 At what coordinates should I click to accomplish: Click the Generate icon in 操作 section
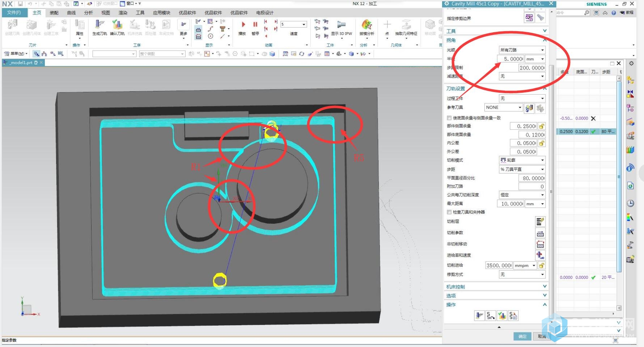coord(479,316)
